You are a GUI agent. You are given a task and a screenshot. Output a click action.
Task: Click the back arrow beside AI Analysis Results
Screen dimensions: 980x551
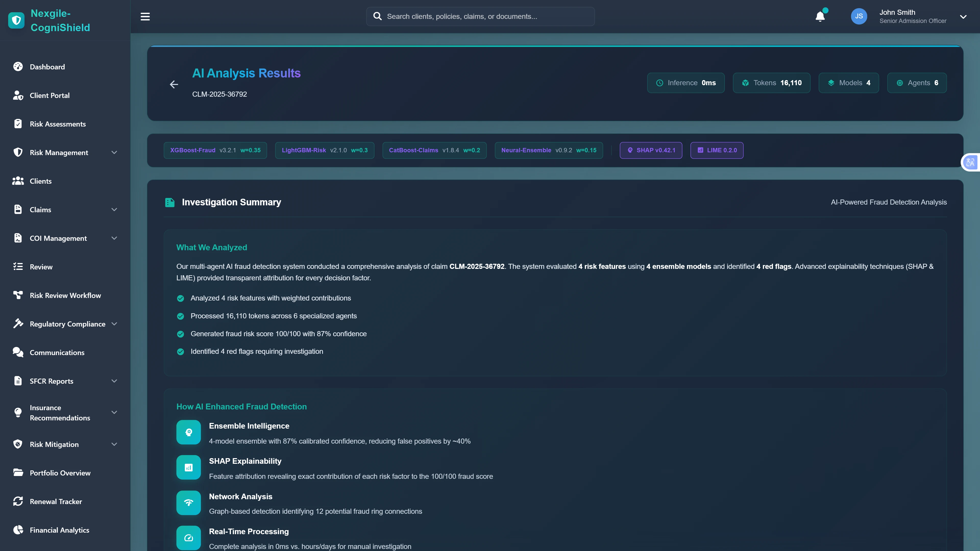click(174, 84)
